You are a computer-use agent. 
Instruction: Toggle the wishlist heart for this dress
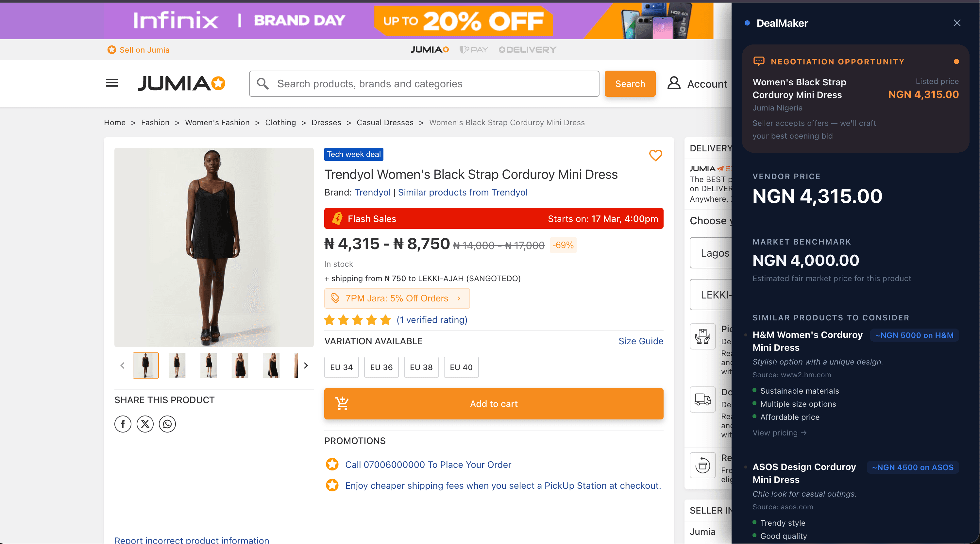[x=655, y=156]
